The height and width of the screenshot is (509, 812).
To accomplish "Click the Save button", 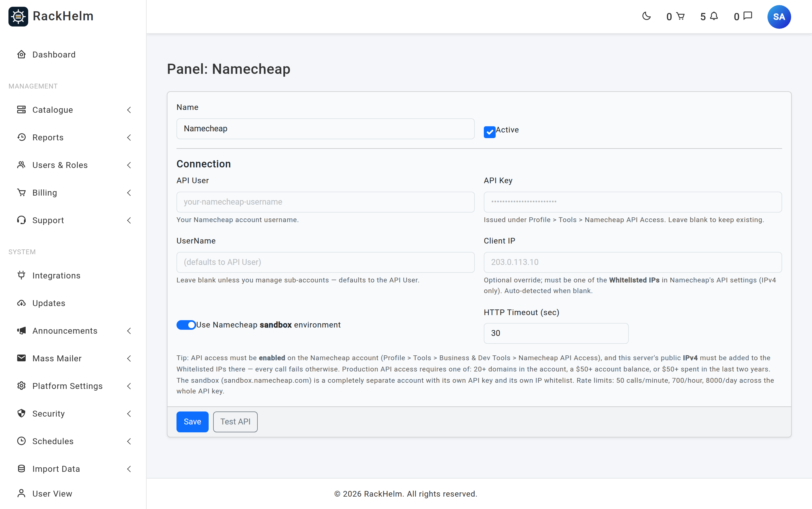I will (x=192, y=421).
